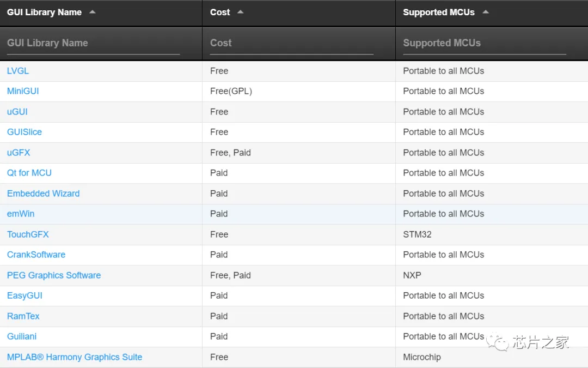The image size is (588, 368).
Task: Sort by GUI Library Name arrow icon
Action: point(93,12)
